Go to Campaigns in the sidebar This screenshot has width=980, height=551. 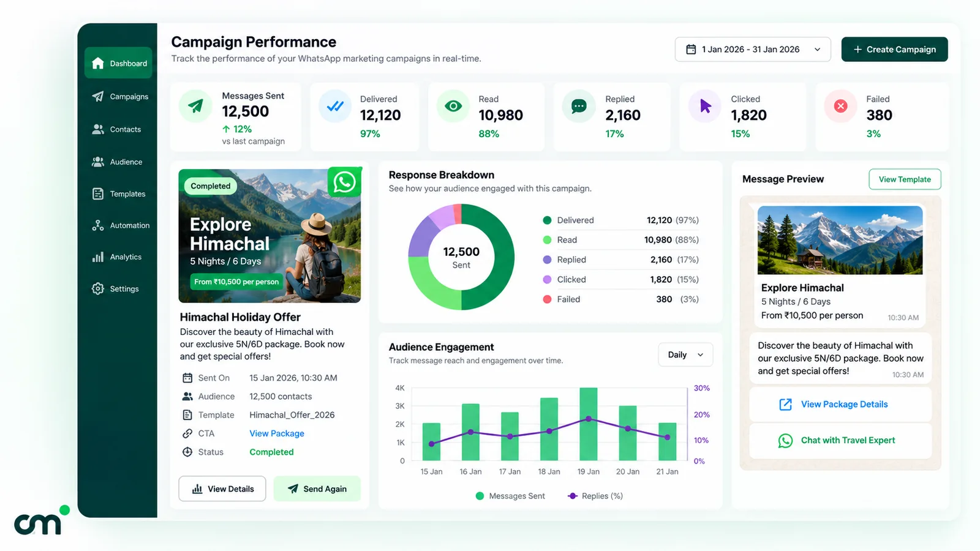coord(119,96)
